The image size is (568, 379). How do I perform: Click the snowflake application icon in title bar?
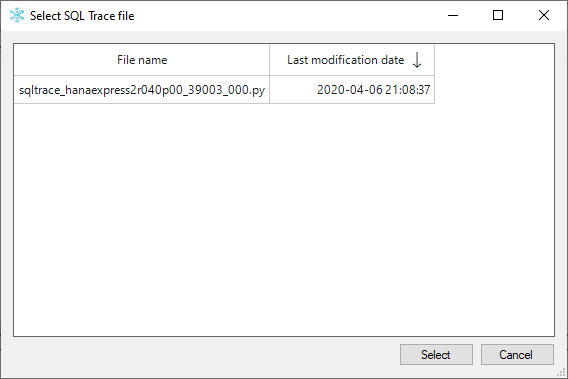coord(17,16)
